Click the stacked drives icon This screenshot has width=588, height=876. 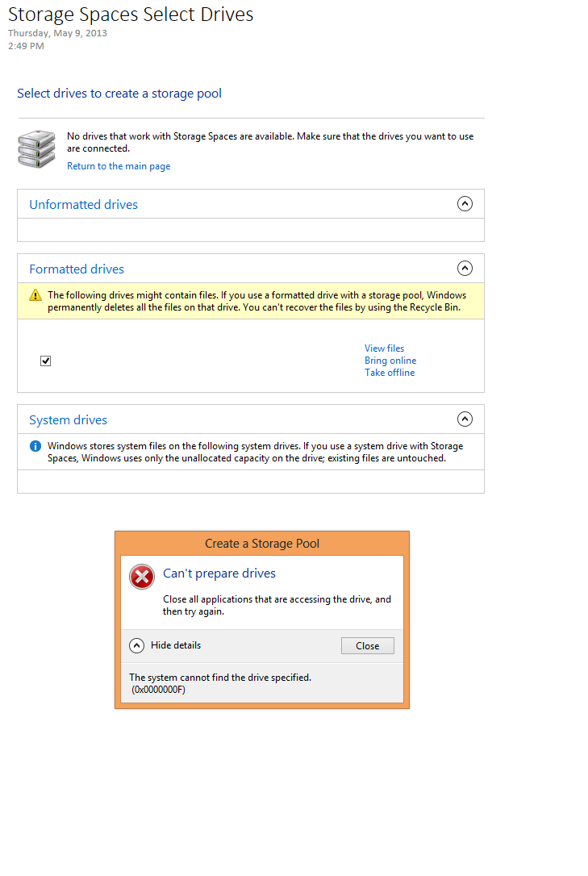tap(36, 149)
